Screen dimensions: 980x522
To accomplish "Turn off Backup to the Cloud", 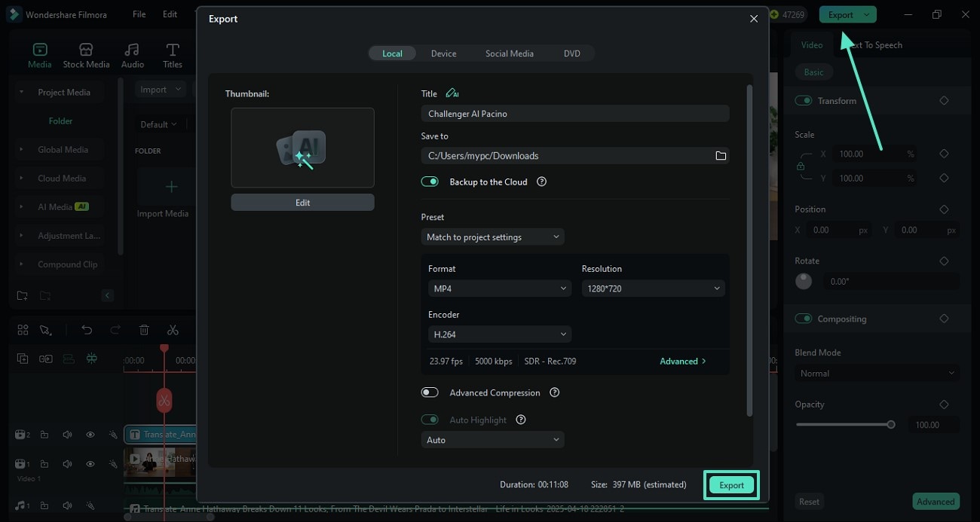I will (x=430, y=182).
